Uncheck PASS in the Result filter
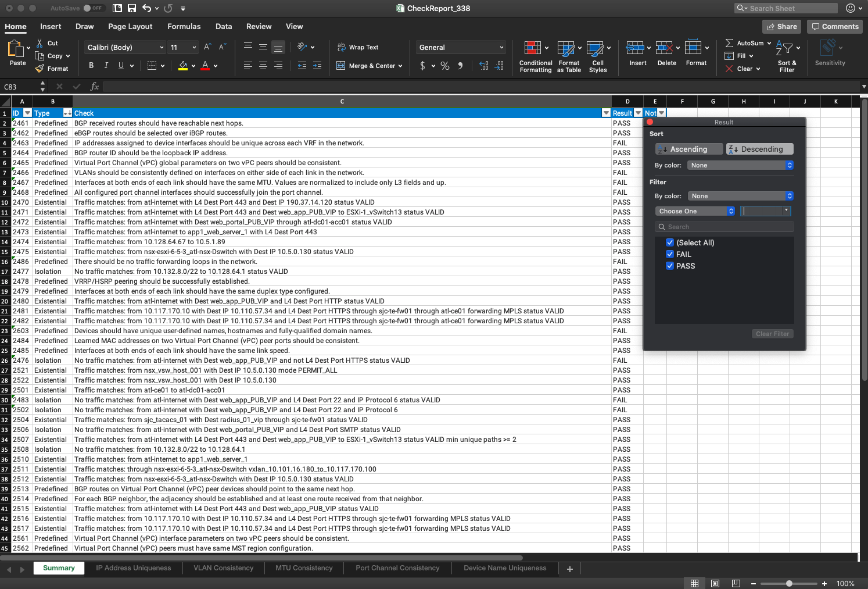This screenshot has width=868, height=589. [x=670, y=266]
